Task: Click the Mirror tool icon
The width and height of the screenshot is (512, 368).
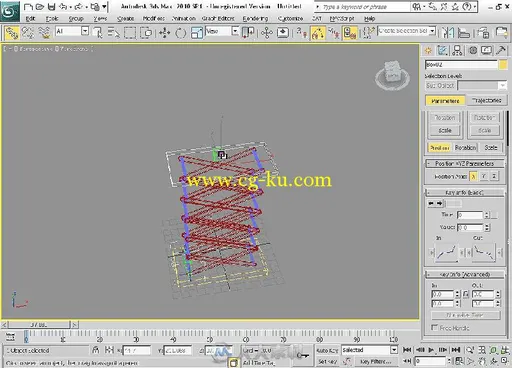Action: tap(448, 33)
